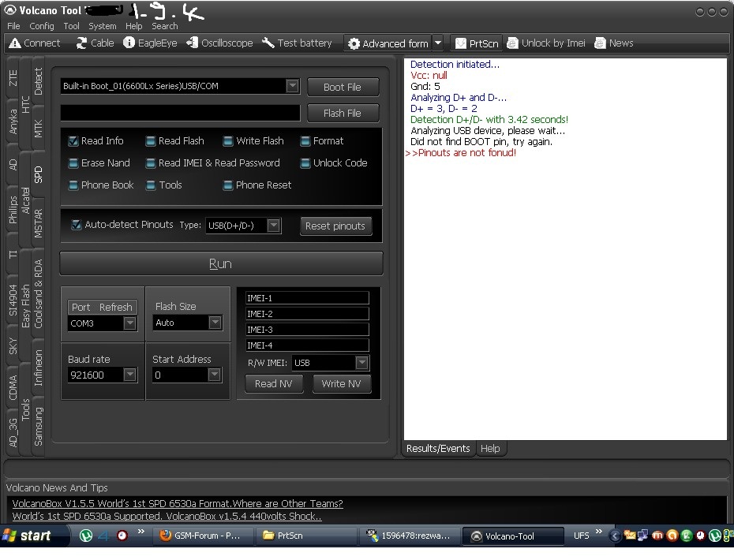Open the Oscilloscope tool
Image resolution: width=734 pixels, height=560 pixels.
click(x=219, y=43)
